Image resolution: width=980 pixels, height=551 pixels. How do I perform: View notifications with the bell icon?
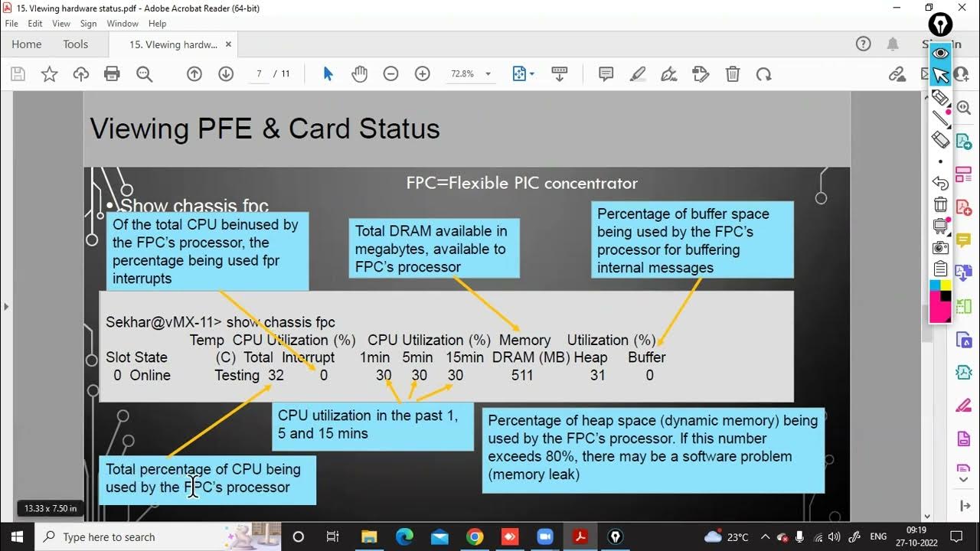click(x=893, y=44)
